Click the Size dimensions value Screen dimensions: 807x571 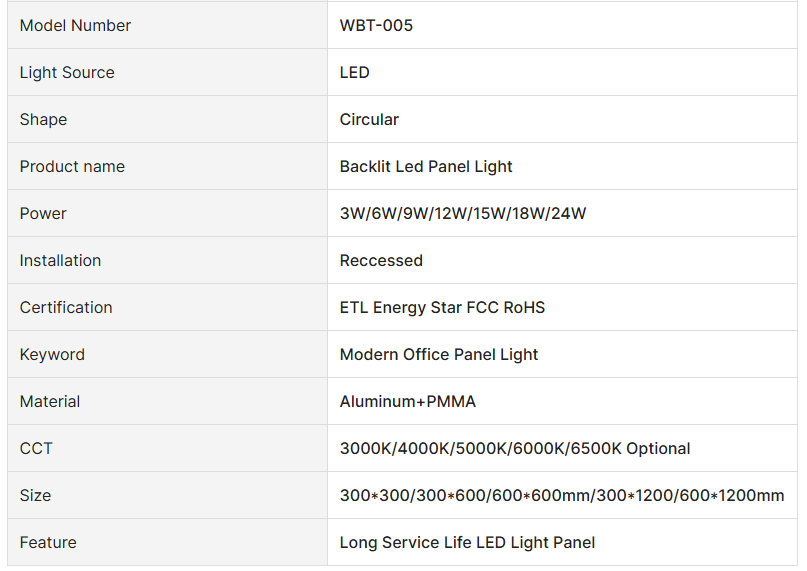pyautogui.click(x=562, y=495)
